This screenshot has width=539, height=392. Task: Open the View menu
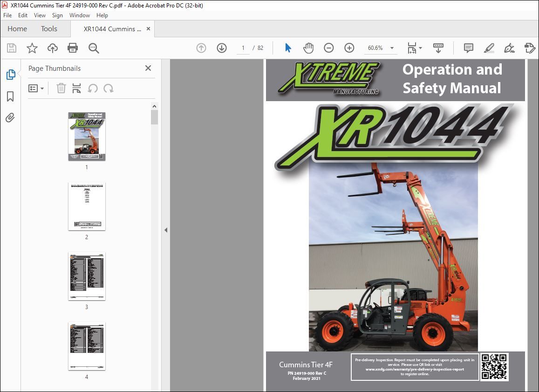pos(40,15)
